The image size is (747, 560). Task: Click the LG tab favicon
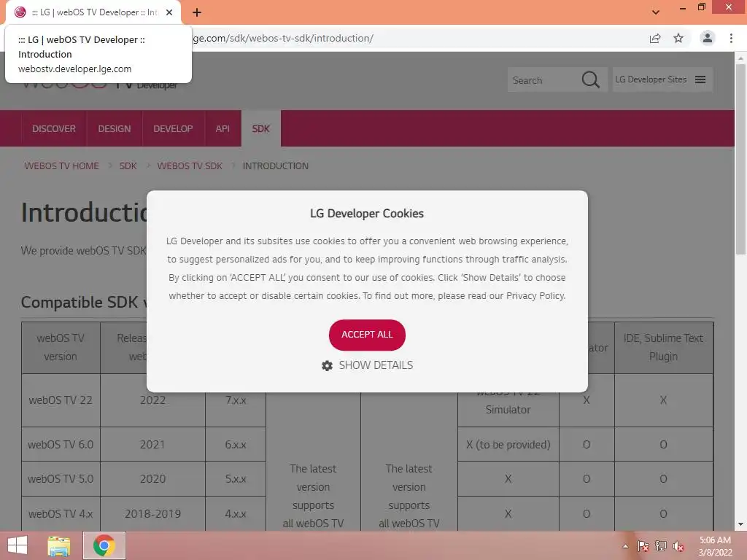coord(20,12)
